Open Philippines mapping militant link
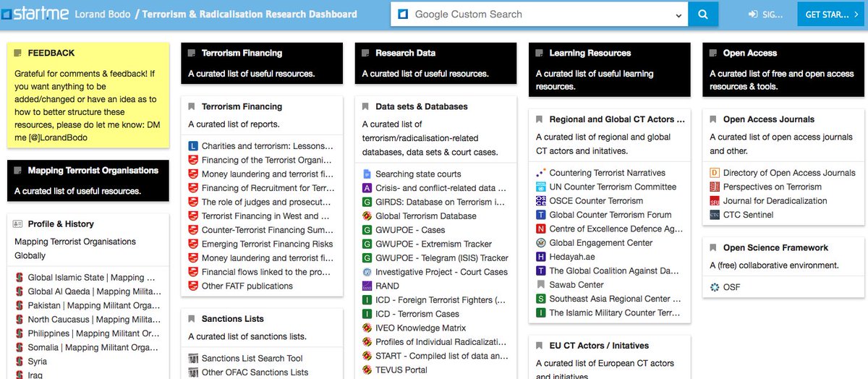Screen dimensions: 868x379 click(94, 333)
